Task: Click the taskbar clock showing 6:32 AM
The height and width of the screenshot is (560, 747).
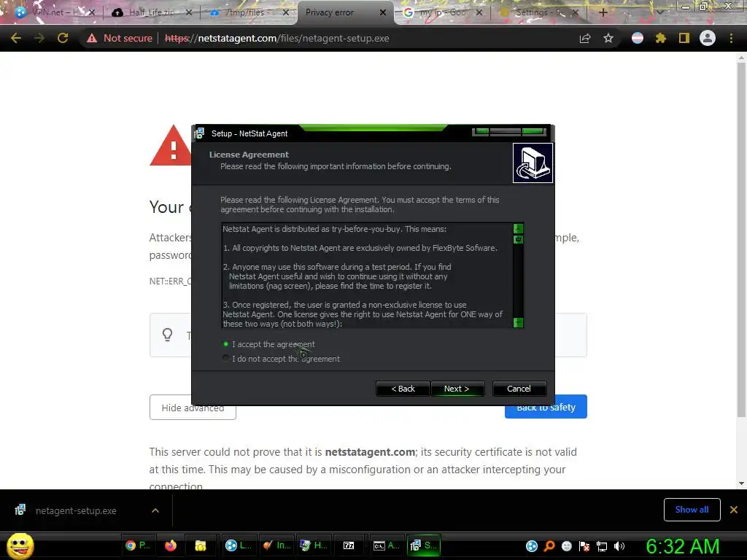Action: tap(683, 546)
